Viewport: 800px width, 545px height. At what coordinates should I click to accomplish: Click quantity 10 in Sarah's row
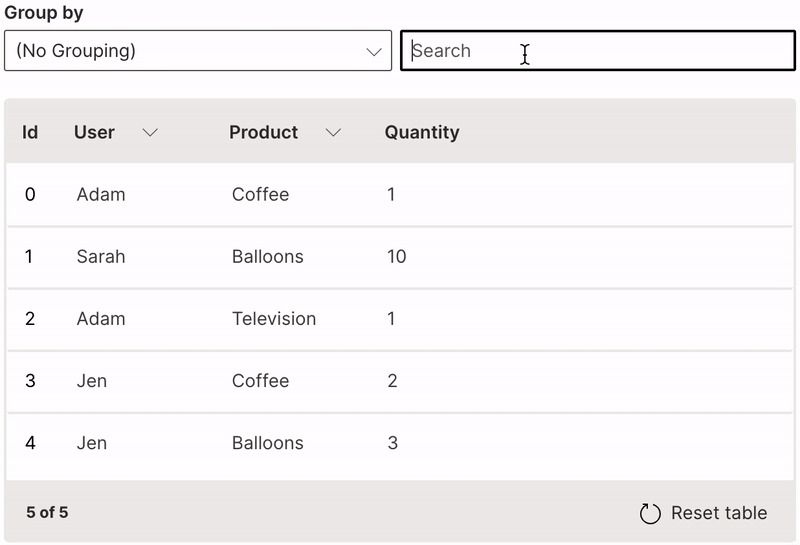[x=396, y=257]
